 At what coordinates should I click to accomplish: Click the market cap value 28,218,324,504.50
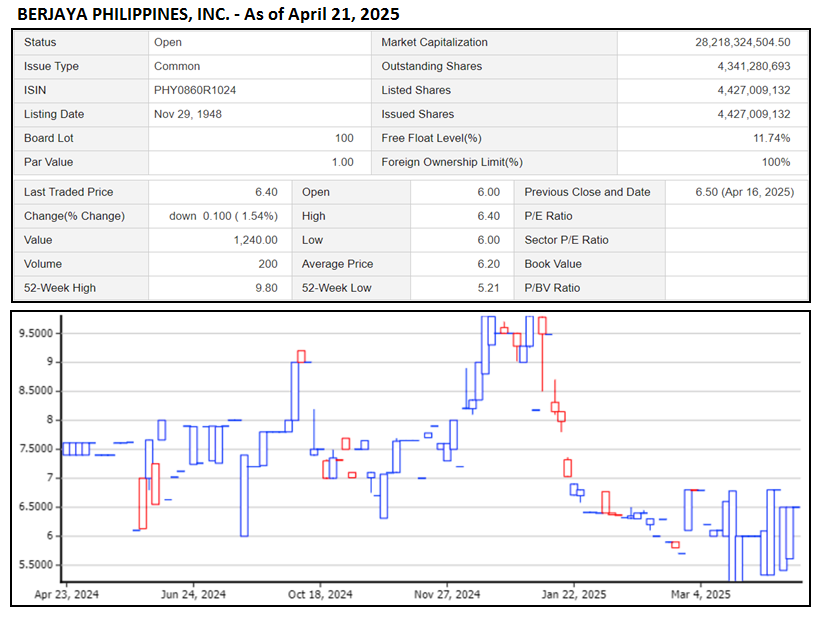[743, 42]
